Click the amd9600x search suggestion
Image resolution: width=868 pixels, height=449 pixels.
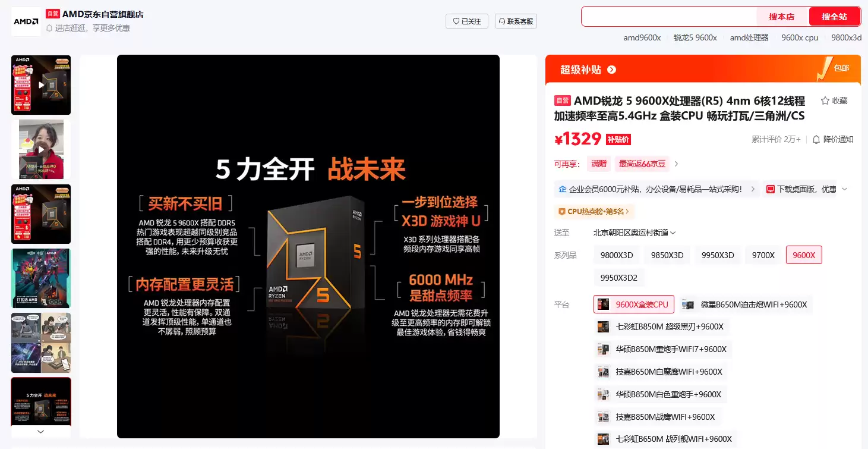tap(642, 37)
